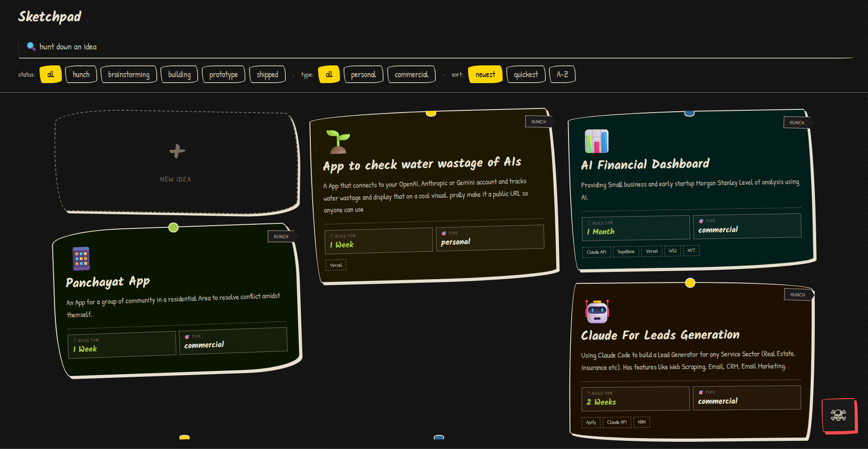The height and width of the screenshot is (449, 868).
Task: Sort ideas by newest
Action: point(485,74)
